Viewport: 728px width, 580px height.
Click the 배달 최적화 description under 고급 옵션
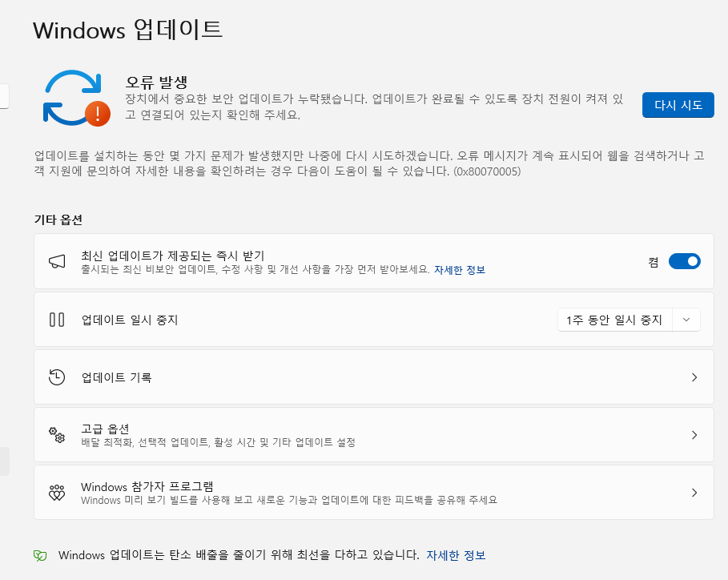(x=218, y=442)
